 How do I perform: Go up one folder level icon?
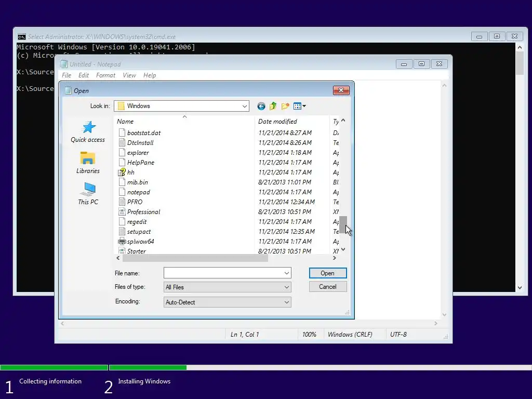pos(273,106)
